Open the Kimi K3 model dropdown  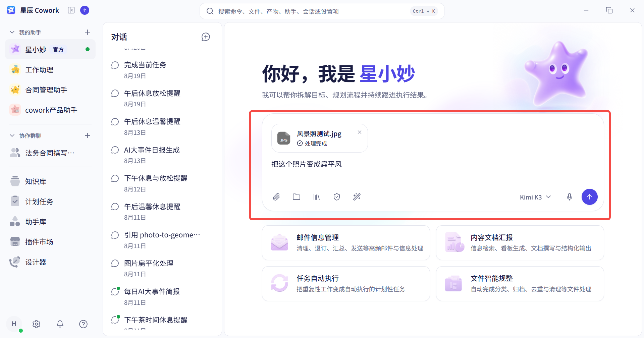tap(535, 197)
